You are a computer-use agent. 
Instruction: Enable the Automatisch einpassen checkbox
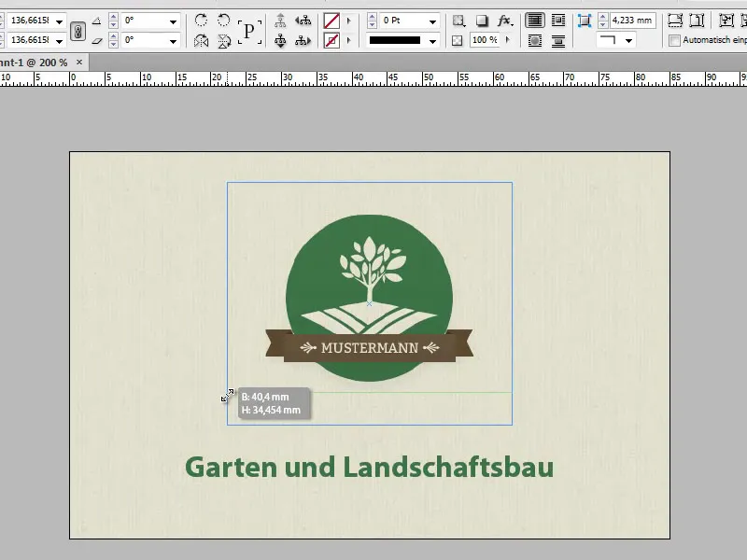674,40
